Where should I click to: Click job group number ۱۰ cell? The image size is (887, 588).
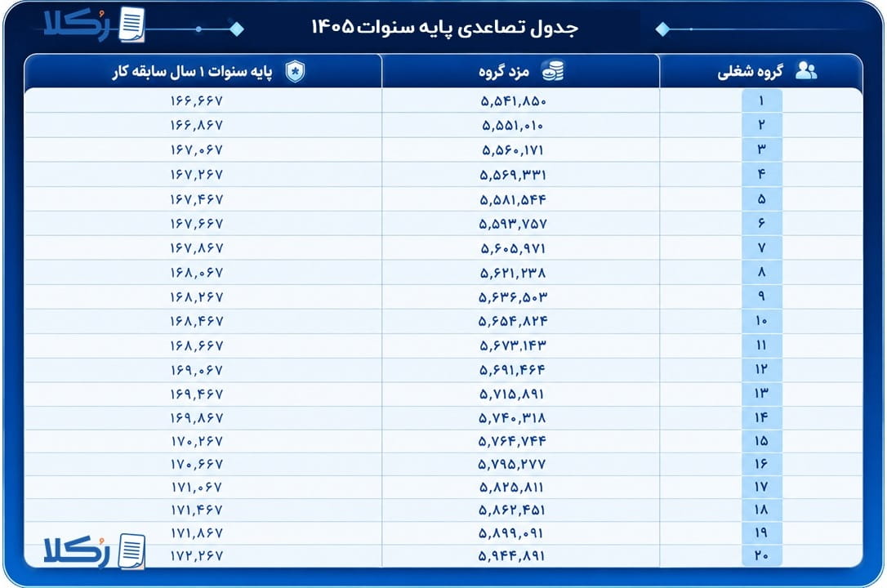click(x=761, y=321)
